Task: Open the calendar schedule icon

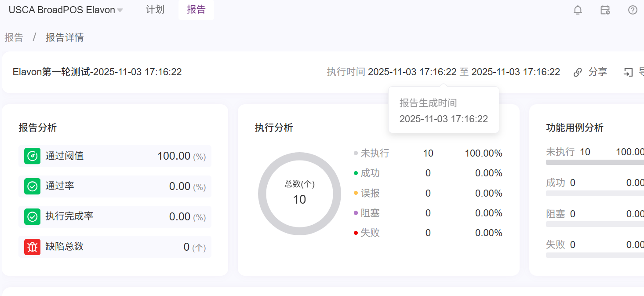Action: click(x=605, y=10)
